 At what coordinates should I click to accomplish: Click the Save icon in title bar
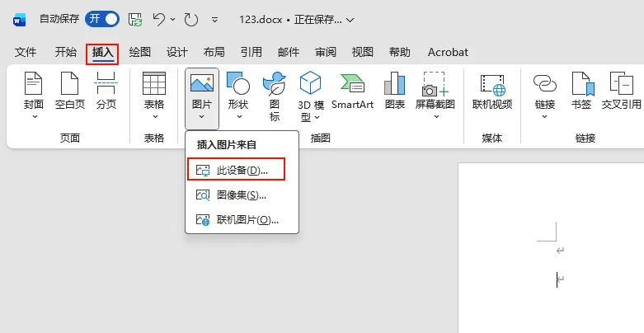[x=135, y=19]
